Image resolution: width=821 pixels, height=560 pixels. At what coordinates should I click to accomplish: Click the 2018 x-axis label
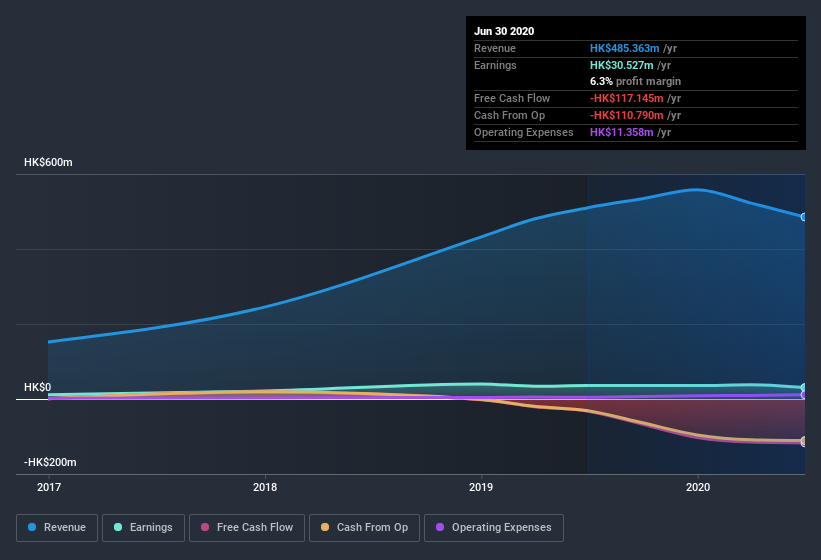(265, 487)
